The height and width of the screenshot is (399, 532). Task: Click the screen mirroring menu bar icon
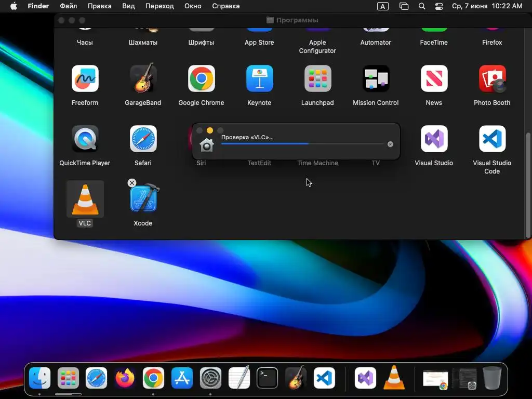404,6
